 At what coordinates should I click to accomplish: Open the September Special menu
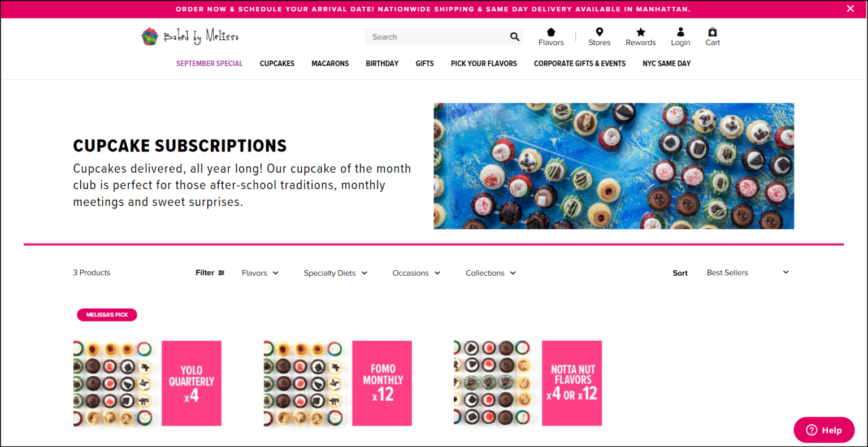[x=209, y=63]
